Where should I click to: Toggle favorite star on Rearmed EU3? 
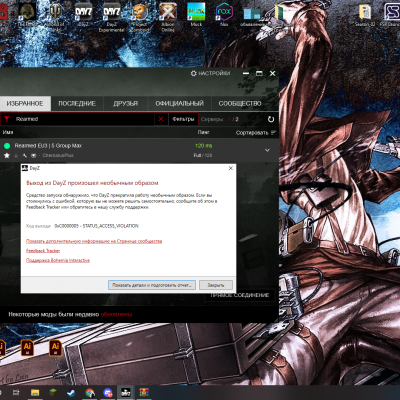7,155
